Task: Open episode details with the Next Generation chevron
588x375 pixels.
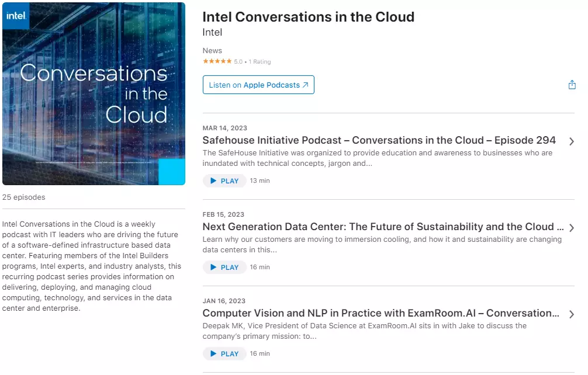Action: 572,227
